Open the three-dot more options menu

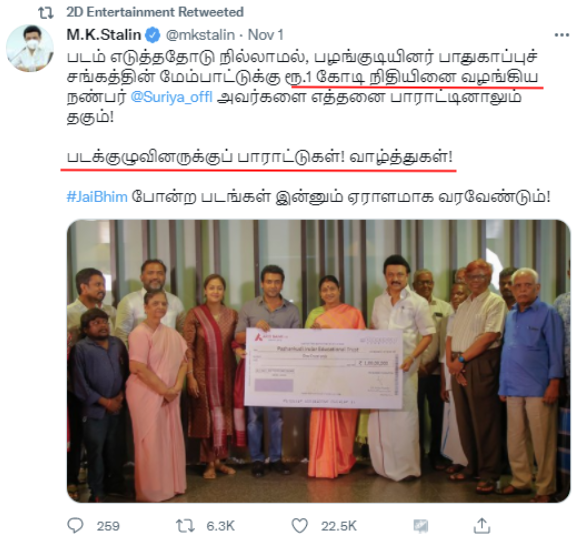562,35
